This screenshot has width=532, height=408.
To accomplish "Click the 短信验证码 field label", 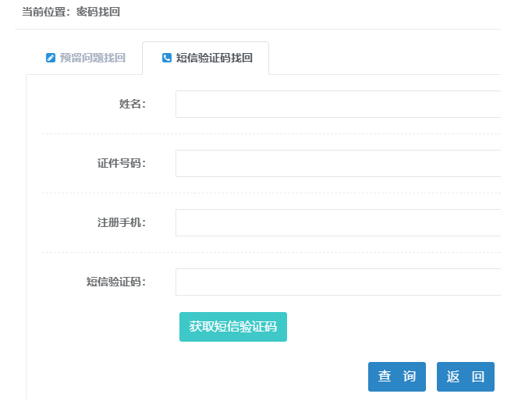I will point(115,282).
